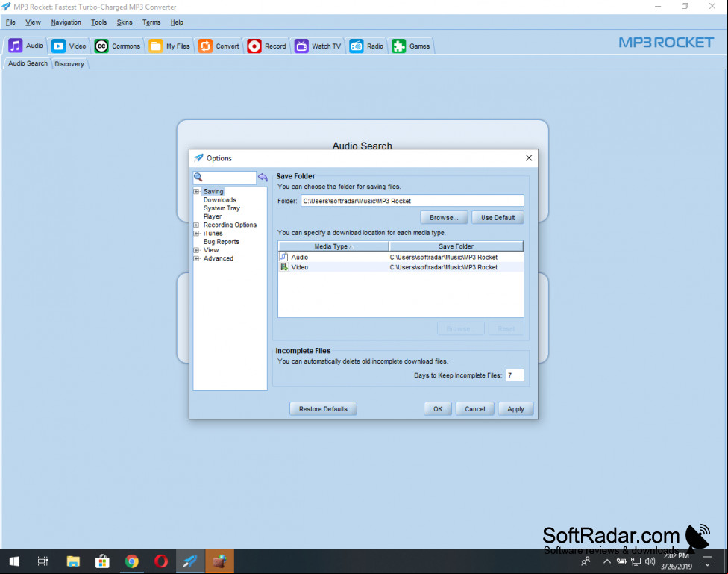Image resolution: width=728 pixels, height=574 pixels.
Task: Select the Convert icon
Action: click(x=205, y=46)
